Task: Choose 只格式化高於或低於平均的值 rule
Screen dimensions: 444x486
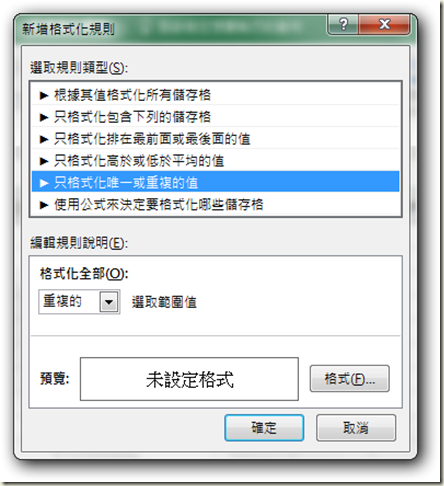Action: [x=215, y=161]
